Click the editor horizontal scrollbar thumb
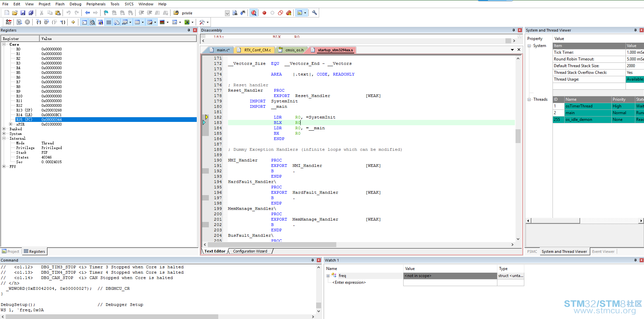Viewport: 644px width, 319px height. 272,244
